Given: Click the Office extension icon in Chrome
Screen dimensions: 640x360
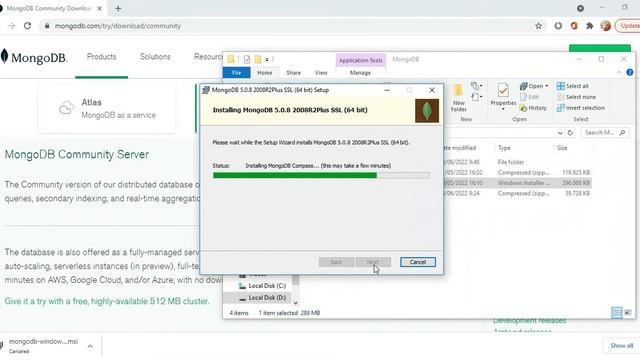Looking at the screenshot, I should click(574, 26).
